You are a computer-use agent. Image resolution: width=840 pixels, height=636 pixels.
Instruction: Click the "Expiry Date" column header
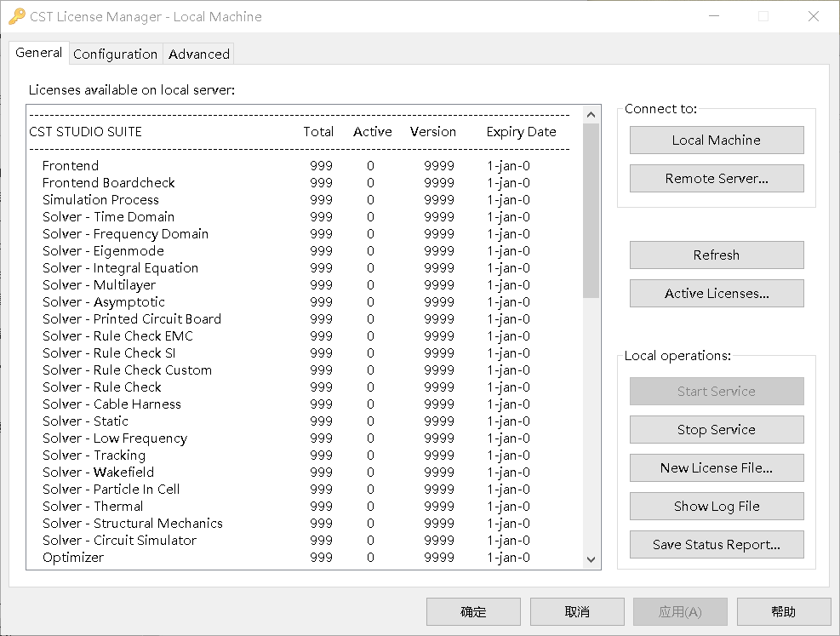tap(521, 132)
